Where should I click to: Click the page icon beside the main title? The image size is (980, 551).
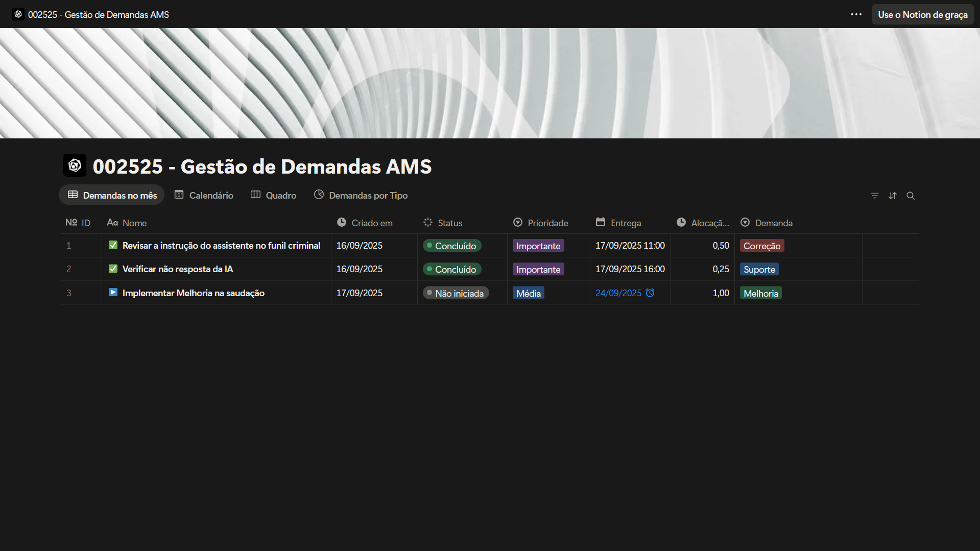[x=75, y=165]
